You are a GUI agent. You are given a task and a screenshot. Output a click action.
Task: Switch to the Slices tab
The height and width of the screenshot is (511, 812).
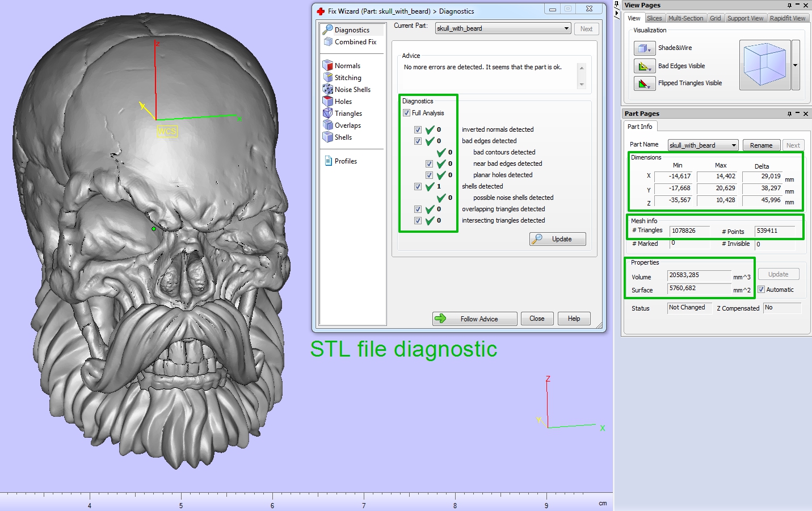pyautogui.click(x=654, y=18)
